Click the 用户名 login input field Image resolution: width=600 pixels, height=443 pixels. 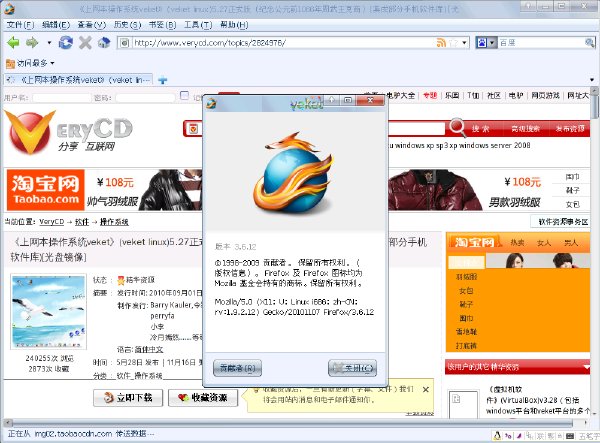tap(62, 98)
